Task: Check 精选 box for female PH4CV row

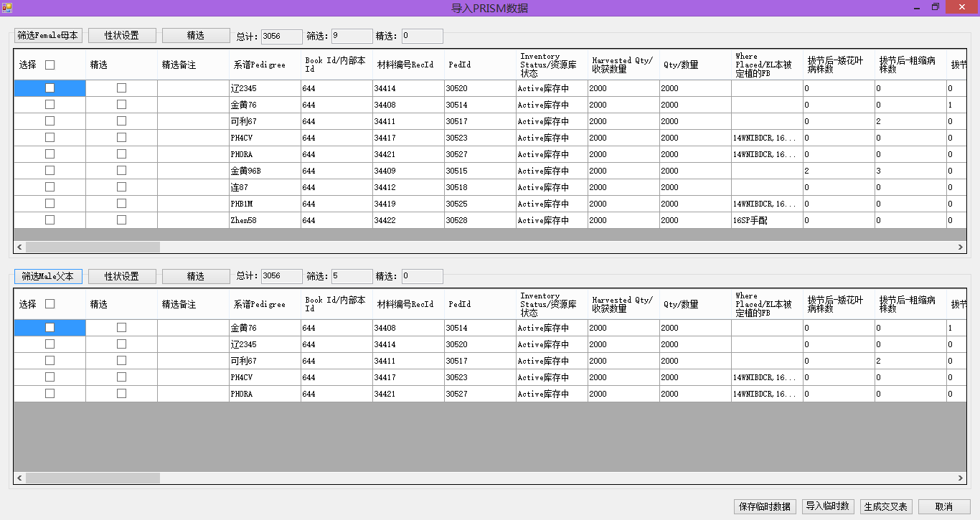Action: tap(121, 138)
